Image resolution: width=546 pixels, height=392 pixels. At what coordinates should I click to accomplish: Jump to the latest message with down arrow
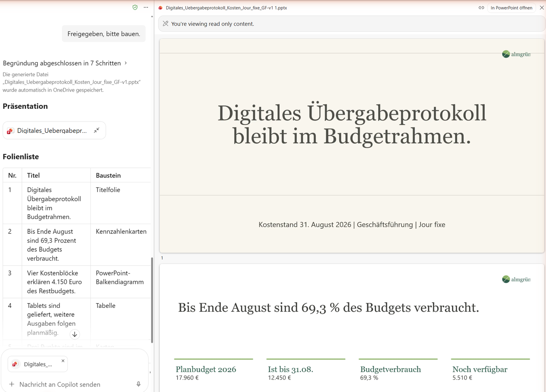coord(74,334)
